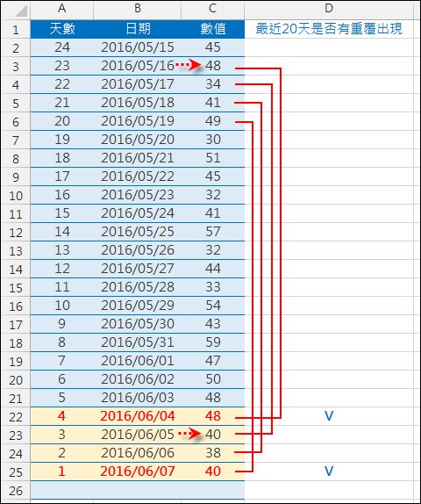The width and height of the screenshot is (421, 504).
Task: Click date cell 2016/05/23
Action: (x=138, y=195)
